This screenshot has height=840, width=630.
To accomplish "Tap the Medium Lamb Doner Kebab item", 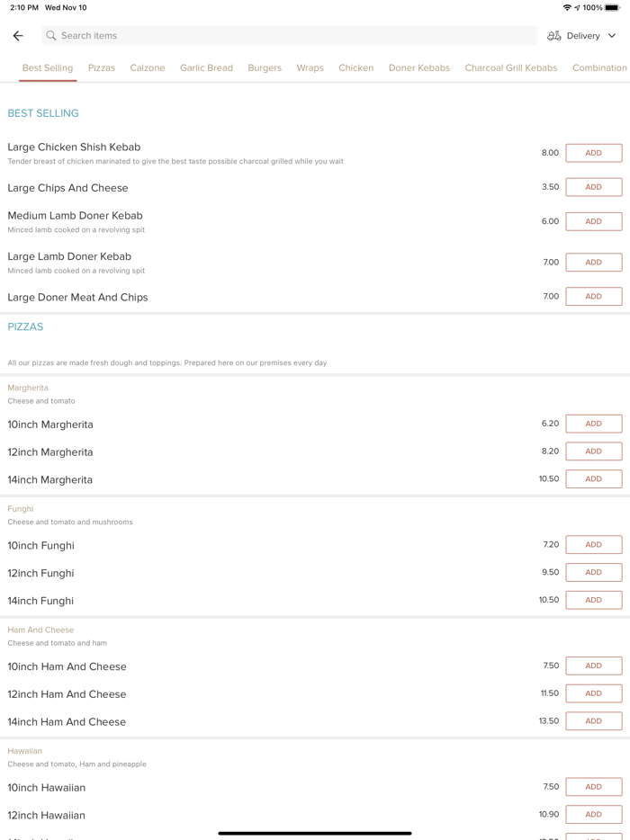I will tap(76, 216).
